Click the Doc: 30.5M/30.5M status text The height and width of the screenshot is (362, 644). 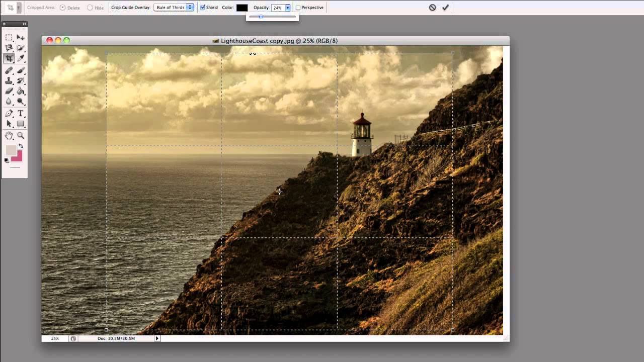(116, 338)
